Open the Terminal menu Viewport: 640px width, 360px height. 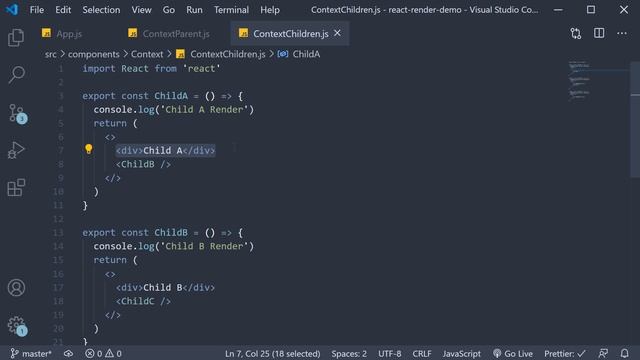pos(231,10)
